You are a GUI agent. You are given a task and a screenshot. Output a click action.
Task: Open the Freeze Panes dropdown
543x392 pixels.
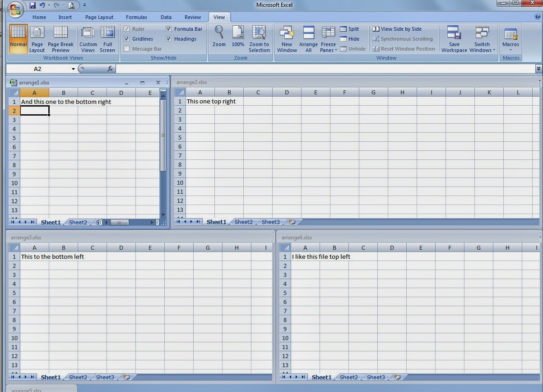point(328,41)
